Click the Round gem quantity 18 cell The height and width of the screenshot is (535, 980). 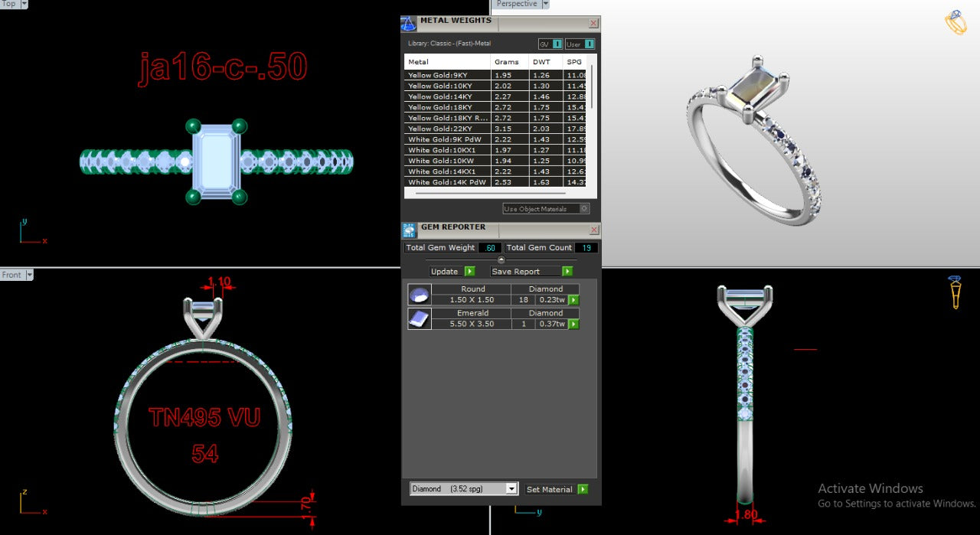524,300
